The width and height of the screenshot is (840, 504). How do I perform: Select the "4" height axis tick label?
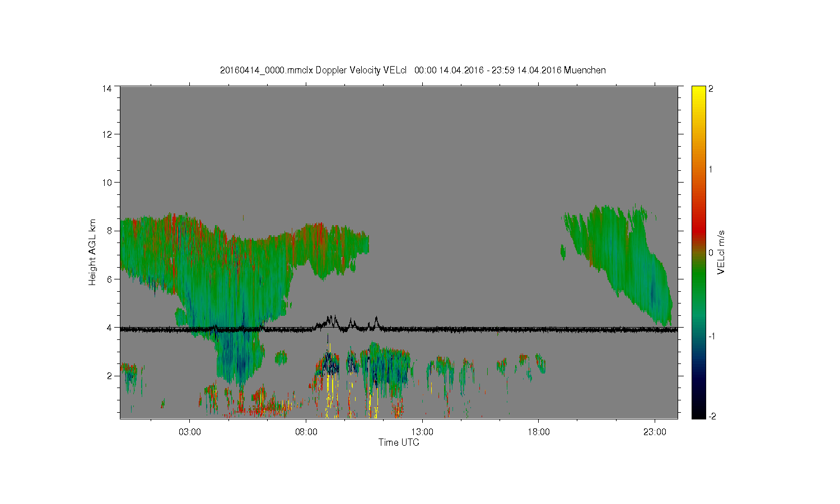click(109, 327)
